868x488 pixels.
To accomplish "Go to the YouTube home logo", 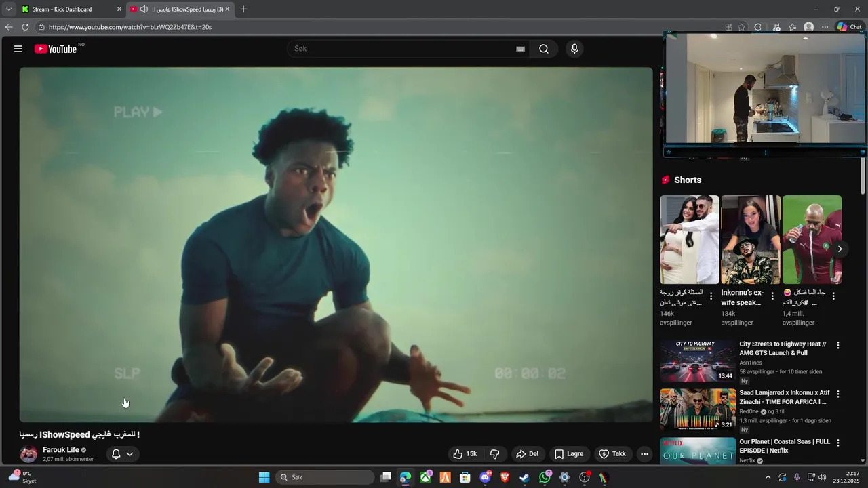I will point(56,49).
